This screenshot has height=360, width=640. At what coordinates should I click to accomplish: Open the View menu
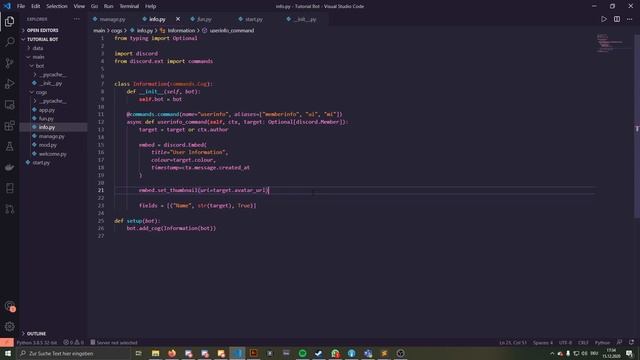79,6
